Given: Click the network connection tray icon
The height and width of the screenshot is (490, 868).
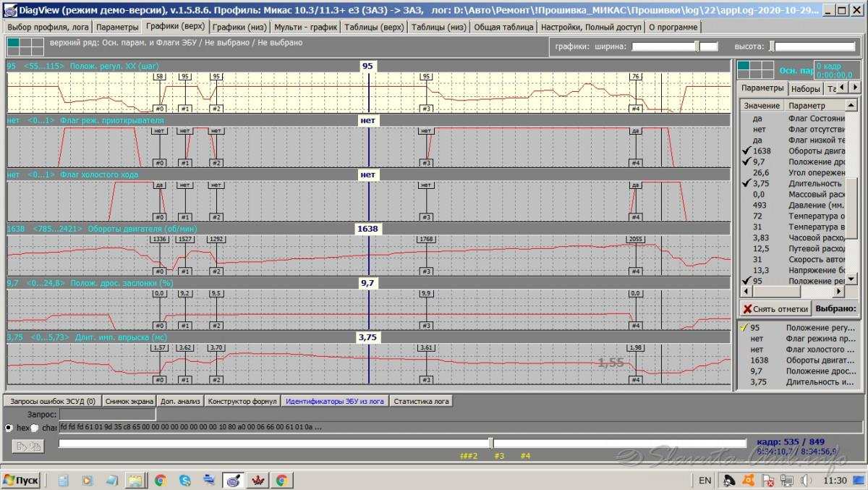Looking at the screenshot, I should tap(787, 480).
